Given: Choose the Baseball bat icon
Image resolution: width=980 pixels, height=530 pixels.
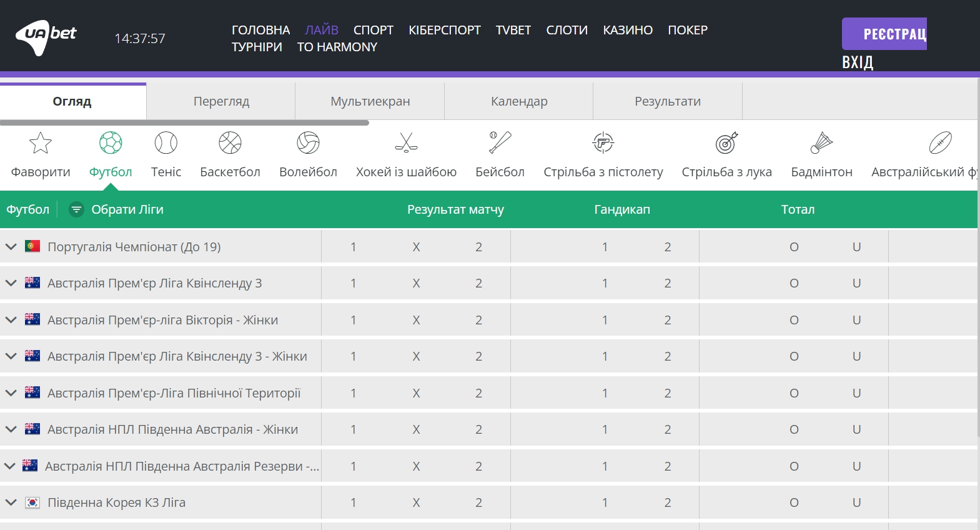Looking at the screenshot, I should pyautogui.click(x=500, y=143).
